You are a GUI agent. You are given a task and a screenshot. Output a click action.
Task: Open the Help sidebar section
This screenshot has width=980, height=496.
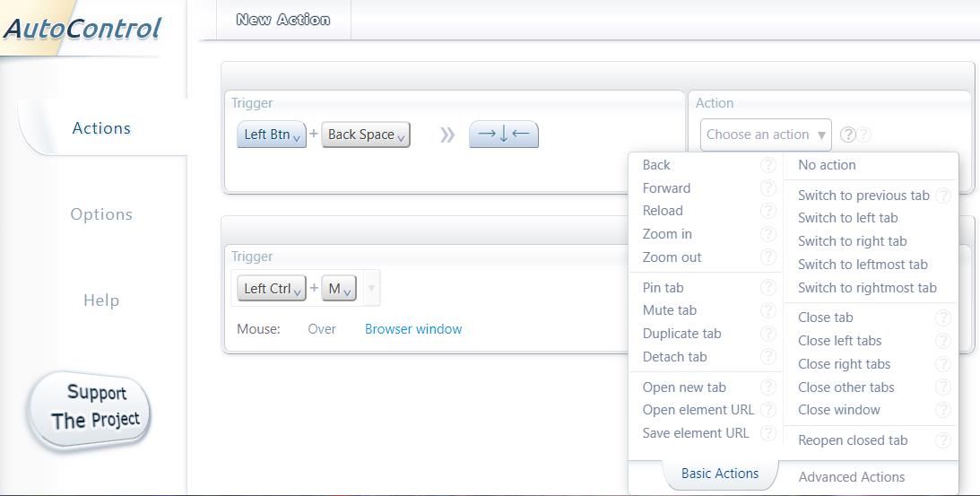pos(101,300)
